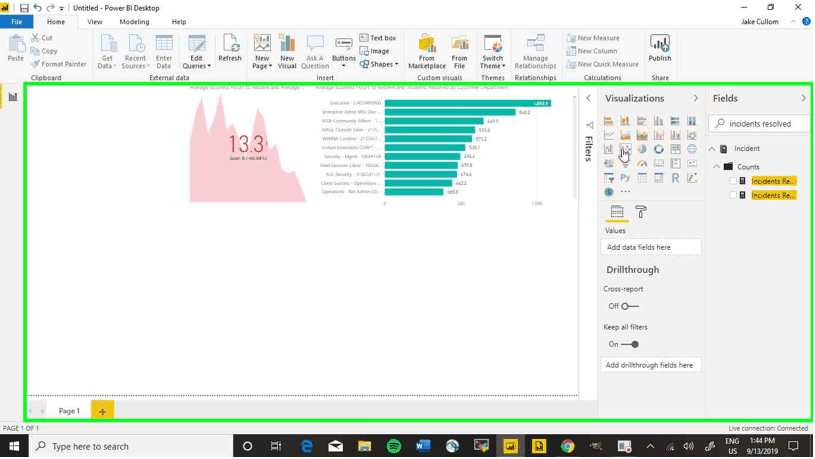Choose the Line chart visualization

pyautogui.click(x=608, y=135)
